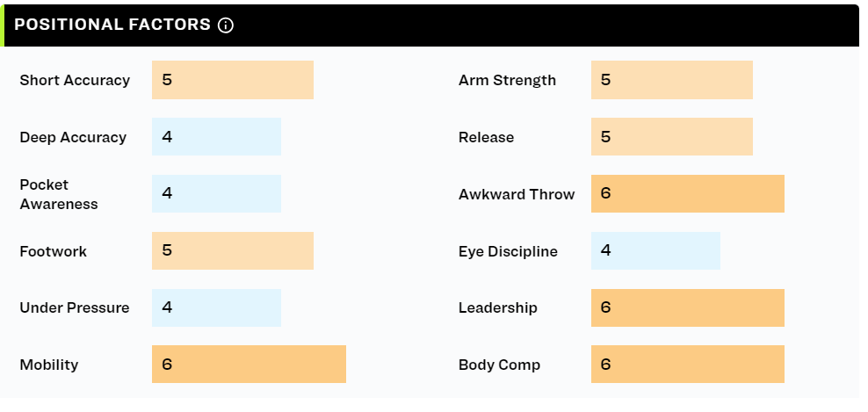Click the Mobility score bar
The height and width of the screenshot is (412, 868).
[250, 365]
